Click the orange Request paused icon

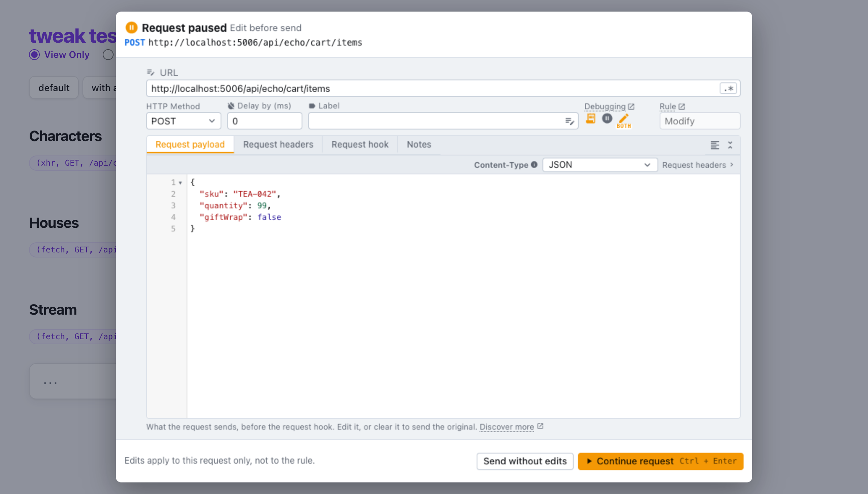pos(131,27)
